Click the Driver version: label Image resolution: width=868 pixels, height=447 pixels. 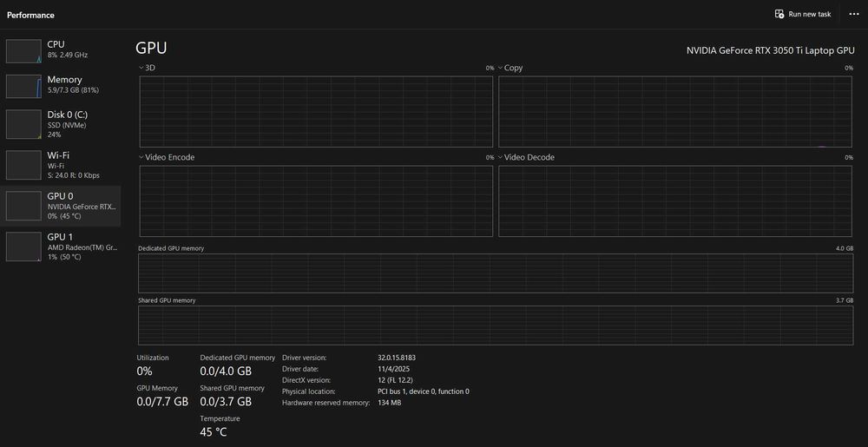coord(305,358)
